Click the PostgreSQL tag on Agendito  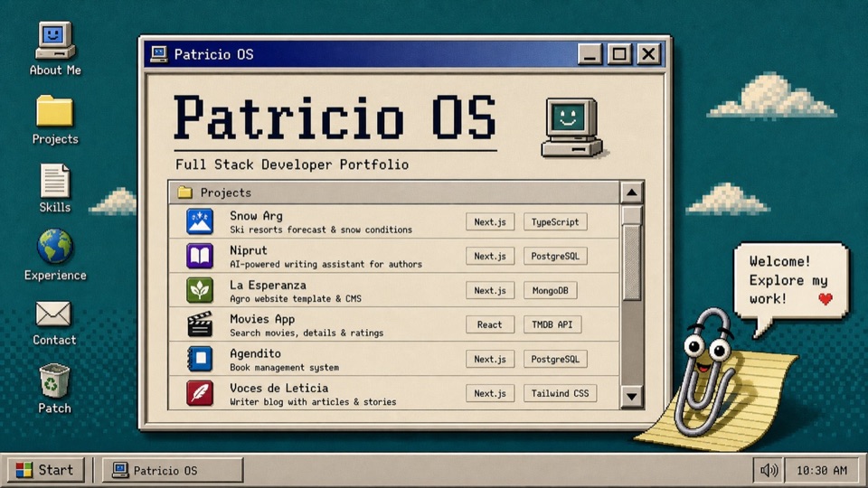(555, 359)
